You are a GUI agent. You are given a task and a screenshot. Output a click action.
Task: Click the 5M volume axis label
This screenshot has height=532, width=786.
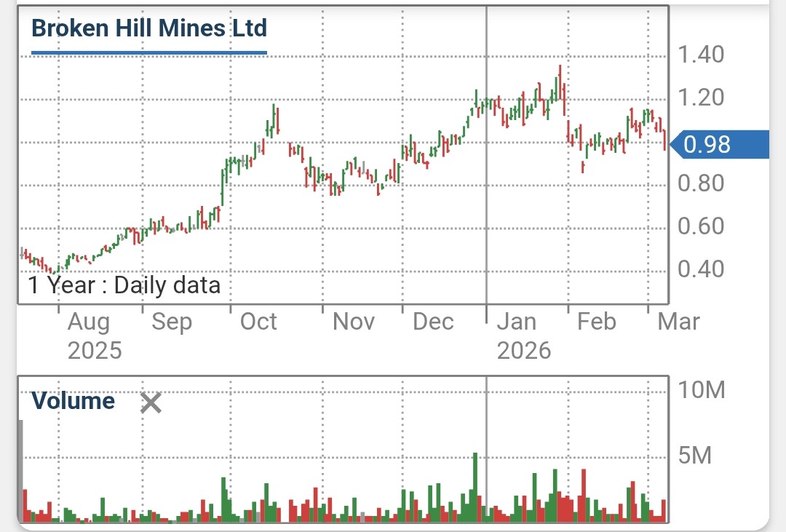click(695, 456)
